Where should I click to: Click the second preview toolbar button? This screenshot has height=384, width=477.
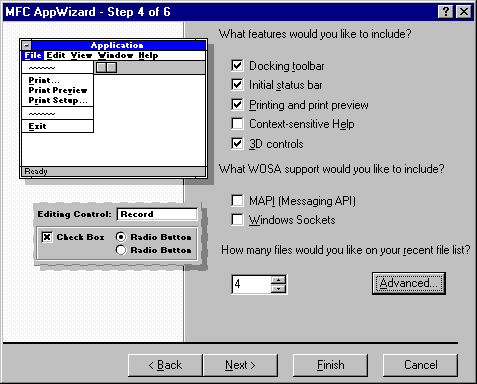click(112, 68)
